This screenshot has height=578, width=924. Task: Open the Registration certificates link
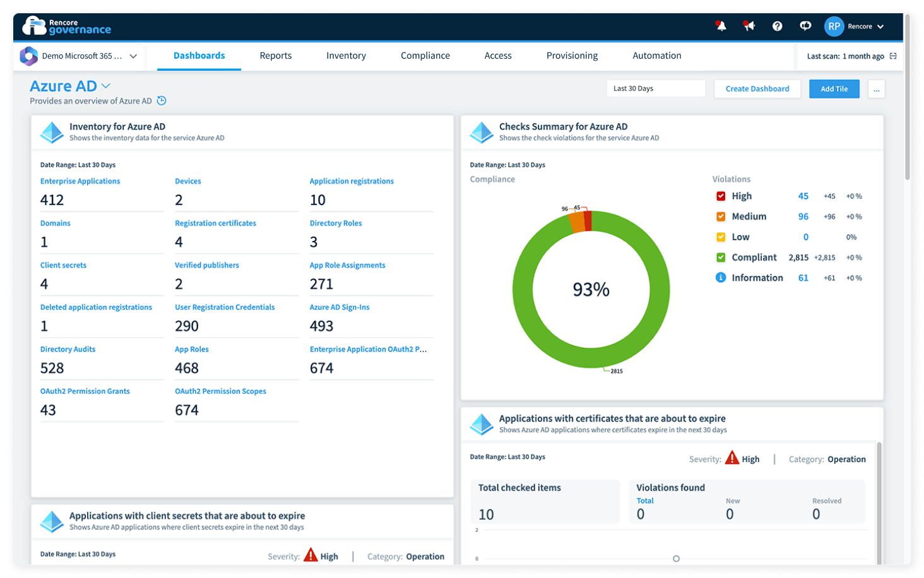click(215, 223)
